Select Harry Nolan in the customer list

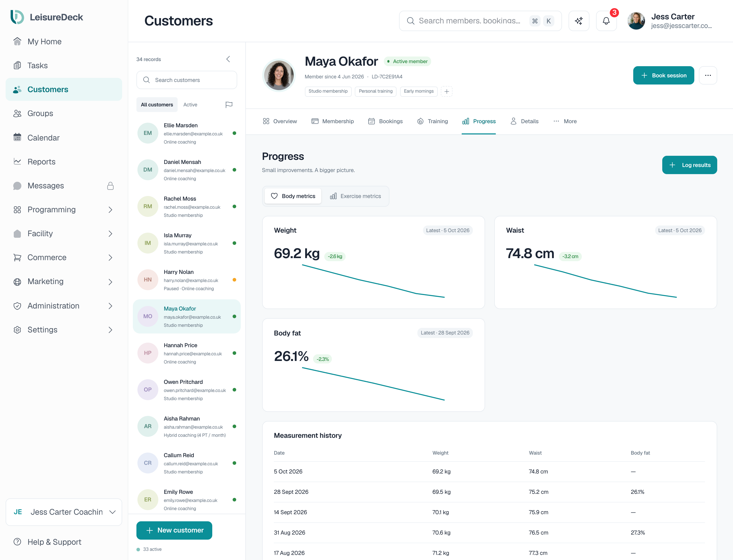point(187,280)
